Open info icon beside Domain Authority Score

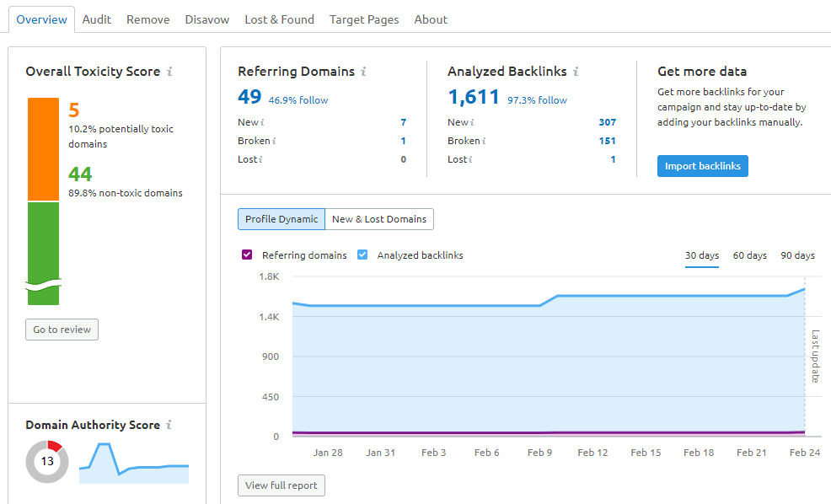click(x=169, y=425)
